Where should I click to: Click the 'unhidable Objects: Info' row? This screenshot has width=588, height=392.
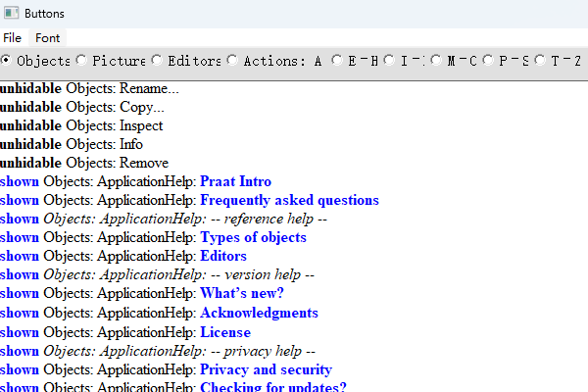72,144
